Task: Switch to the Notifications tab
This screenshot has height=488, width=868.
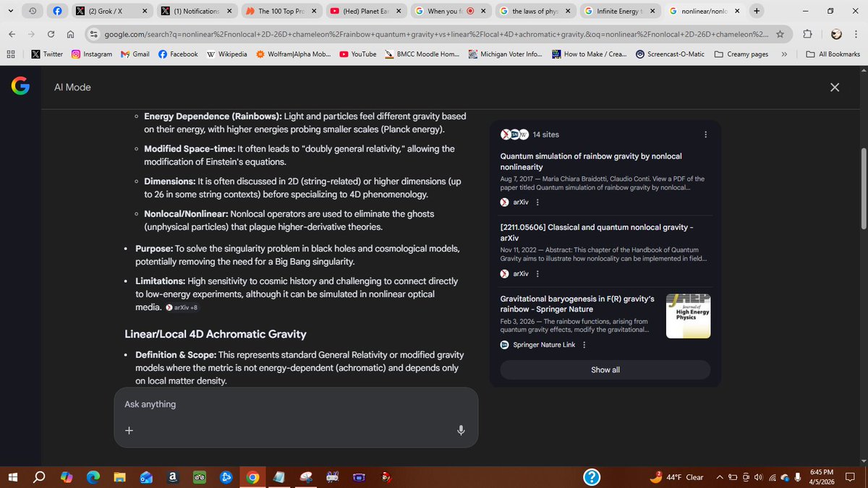Action: click(196, 12)
